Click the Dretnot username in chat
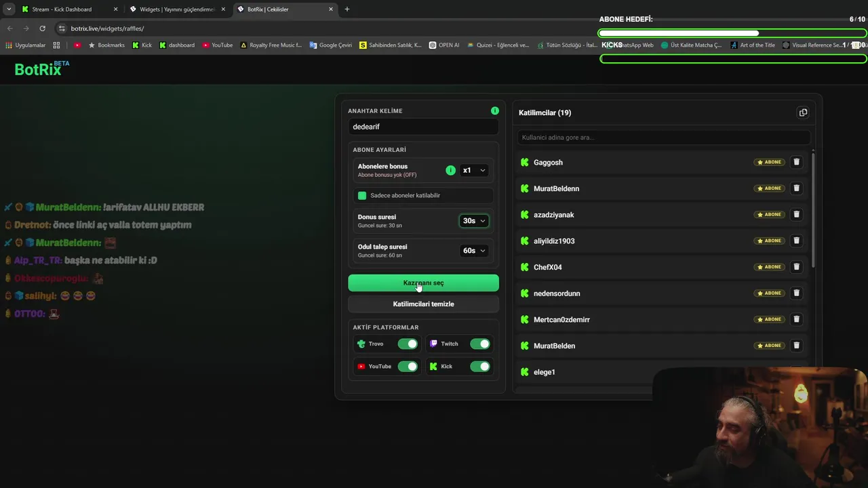The image size is (868, 488). click(x=32, y=225)
